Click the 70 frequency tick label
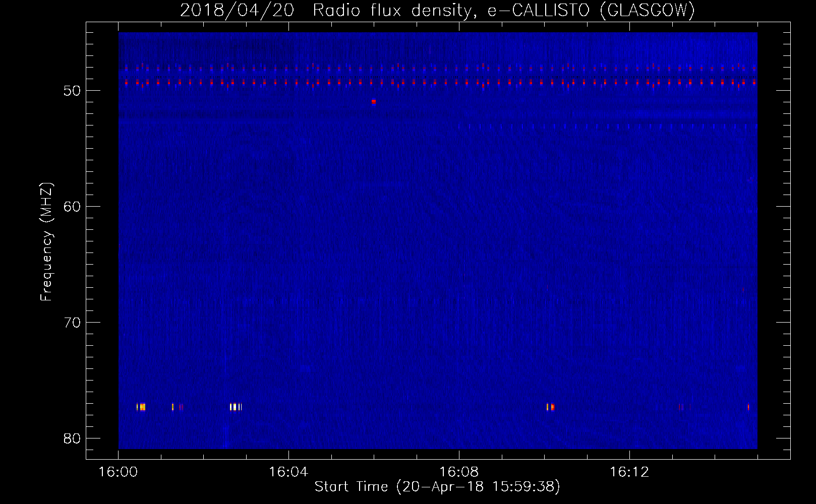 (x=72, y=323)
